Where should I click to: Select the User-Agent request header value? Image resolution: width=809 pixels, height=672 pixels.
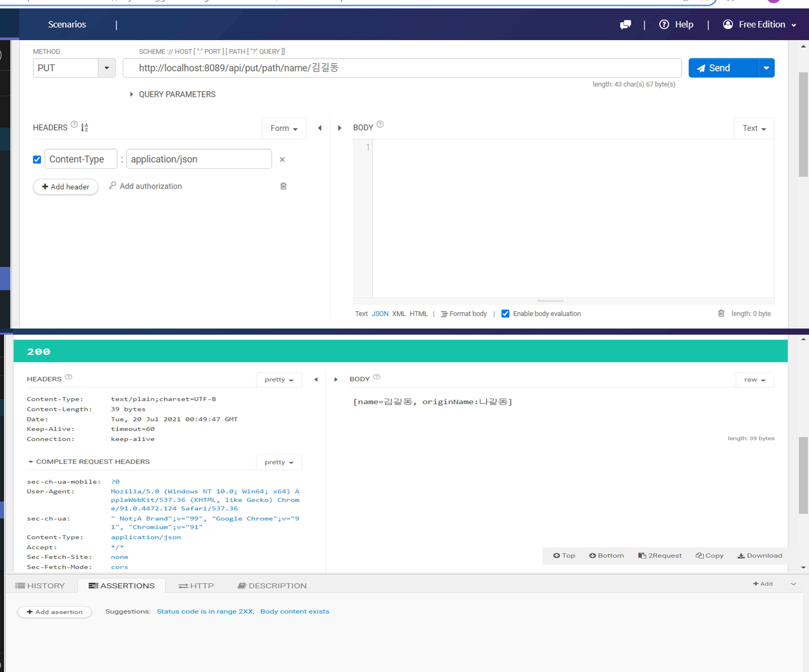[205, 500]
